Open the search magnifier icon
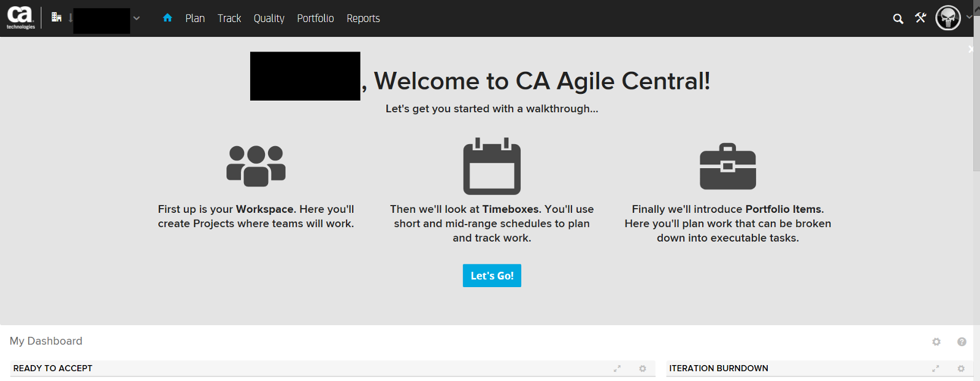The height and width of the screenshot is (381, 980). click(898, 18)
